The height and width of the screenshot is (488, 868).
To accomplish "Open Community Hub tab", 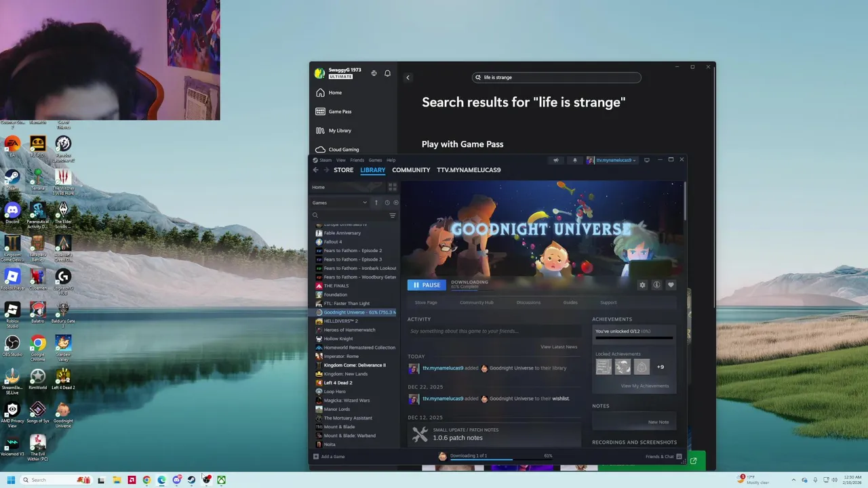I will 477,302.
